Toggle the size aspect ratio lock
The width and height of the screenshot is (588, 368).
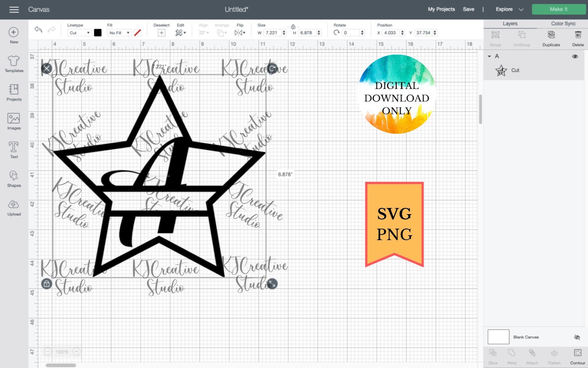coord(294,26)
